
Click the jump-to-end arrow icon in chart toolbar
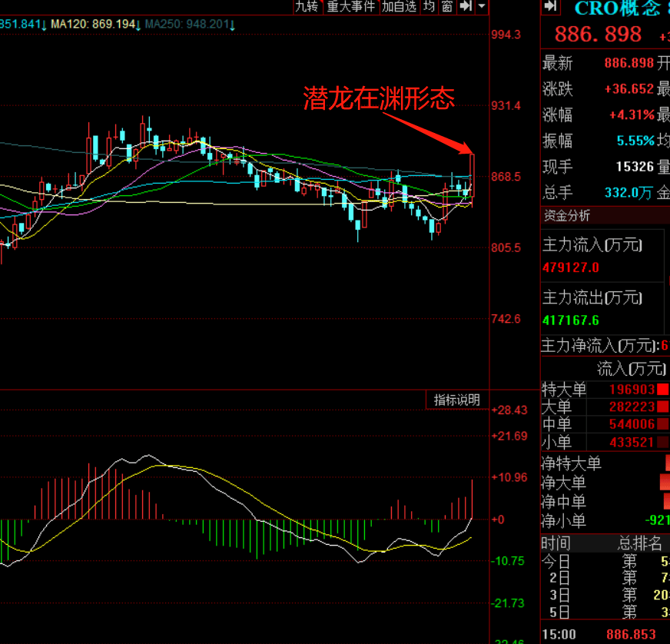point(466,7)
